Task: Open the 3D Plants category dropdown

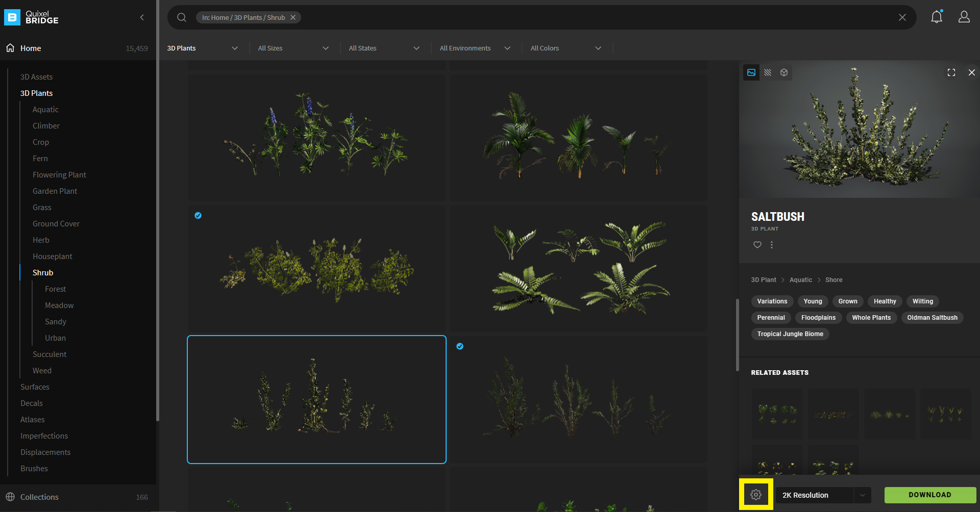Action: tap(203, 48)
